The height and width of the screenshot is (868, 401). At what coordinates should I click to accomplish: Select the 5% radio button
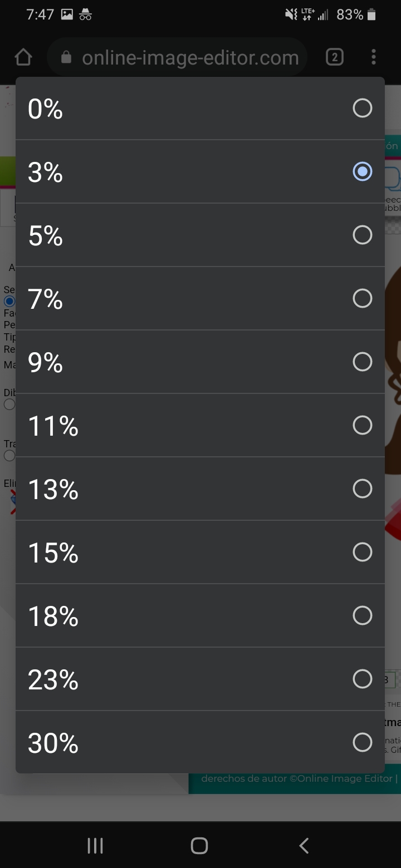tap(362, 235)
